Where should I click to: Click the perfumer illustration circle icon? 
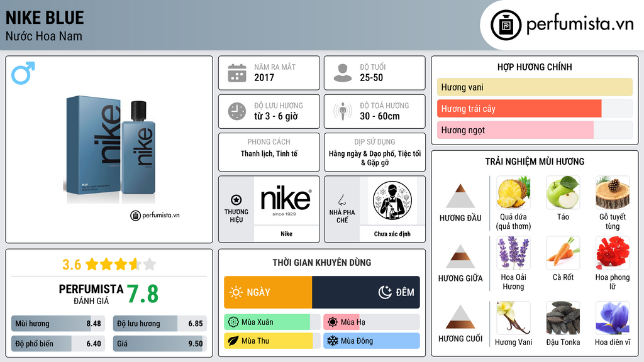[392, 200]
